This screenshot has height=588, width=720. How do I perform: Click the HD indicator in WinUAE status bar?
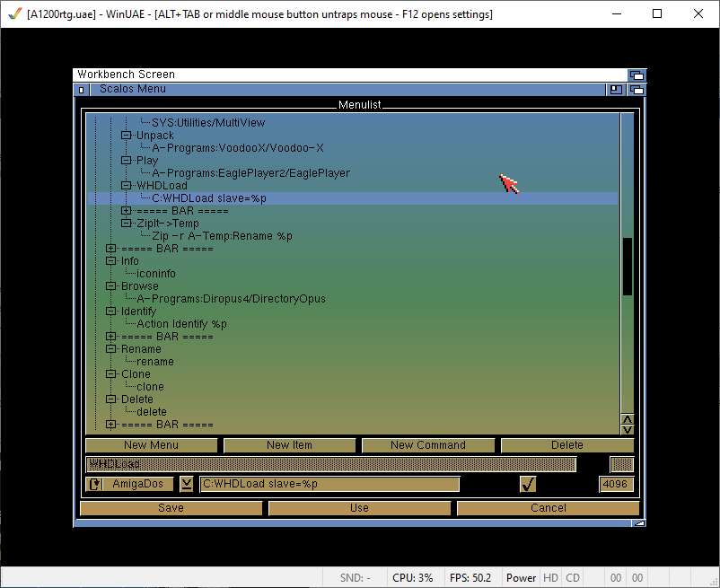(x=550, y=578)
